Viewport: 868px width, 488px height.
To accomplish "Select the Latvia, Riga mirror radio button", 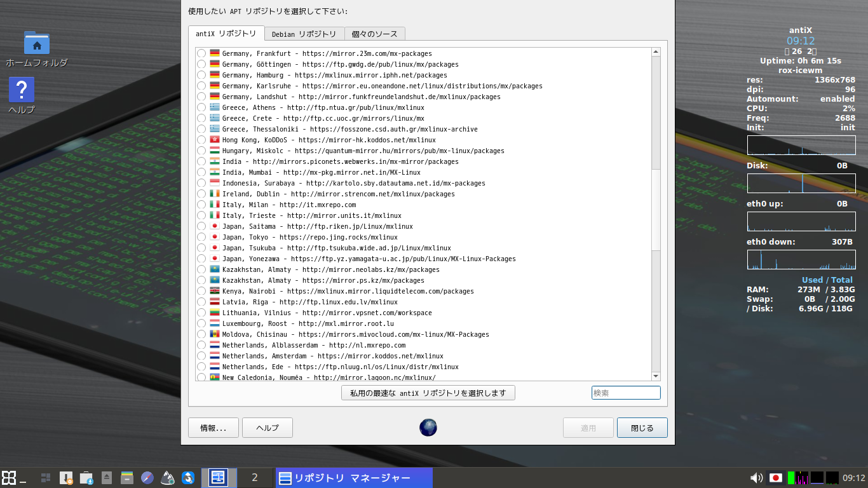I will [x=201, y=302].
